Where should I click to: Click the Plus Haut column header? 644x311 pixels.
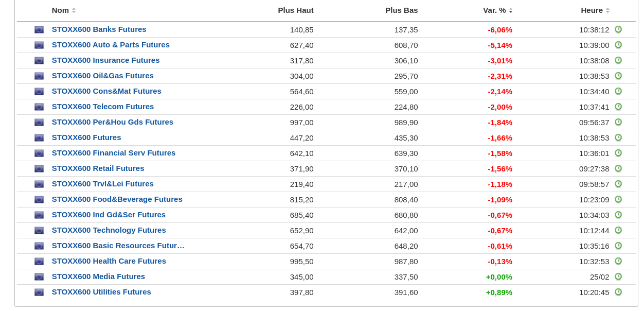295,10
